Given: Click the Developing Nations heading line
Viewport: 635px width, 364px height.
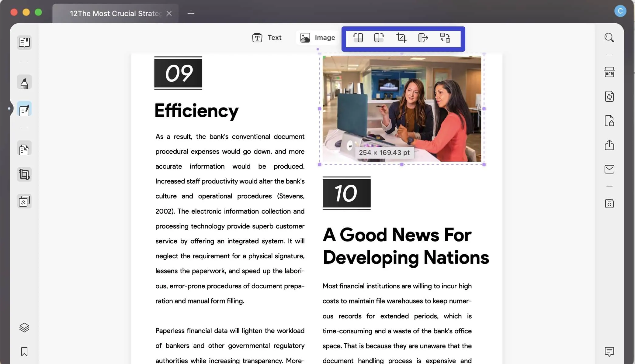Looking at the screenshot, I should [406, 258].
